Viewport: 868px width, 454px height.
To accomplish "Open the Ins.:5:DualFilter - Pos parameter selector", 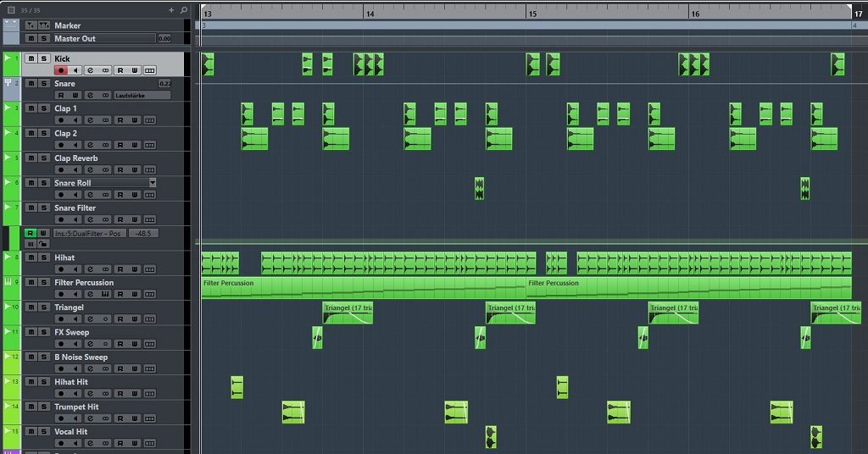I will coord(90,234).
